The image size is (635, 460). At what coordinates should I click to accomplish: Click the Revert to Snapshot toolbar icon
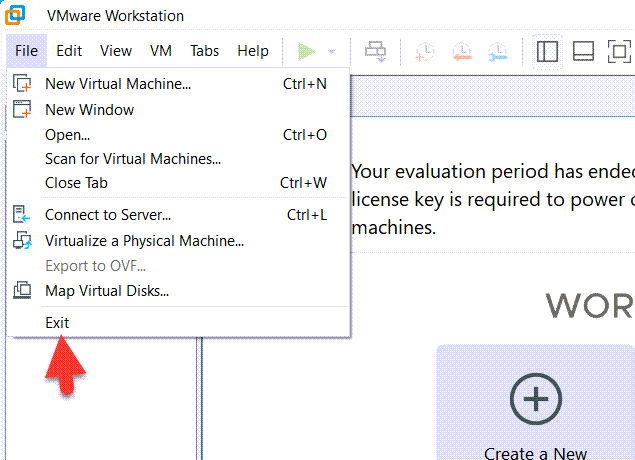pyautogui.click(x=461, y=51)
